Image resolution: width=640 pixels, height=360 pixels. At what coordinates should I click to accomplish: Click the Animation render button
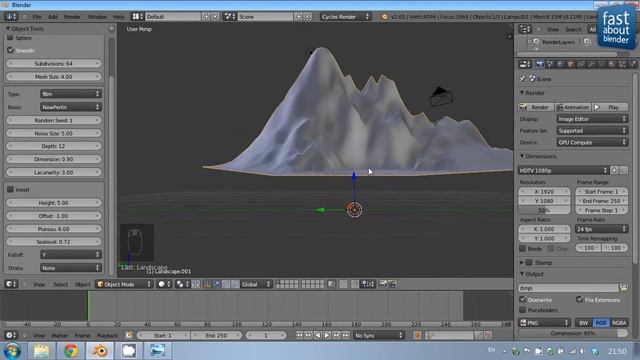[x=573, y=107]
